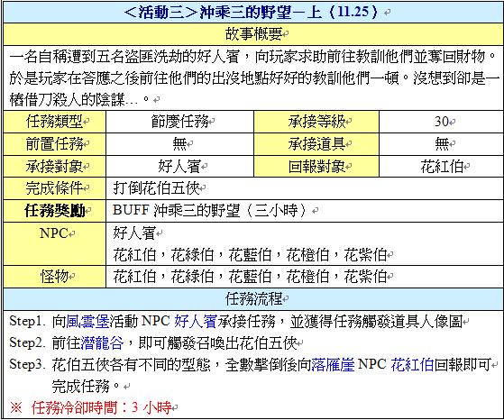Select the text 完成任務。 at Step3's end
Image resolution: width=504 pixels, height=420 pixels.
[87, 387]
